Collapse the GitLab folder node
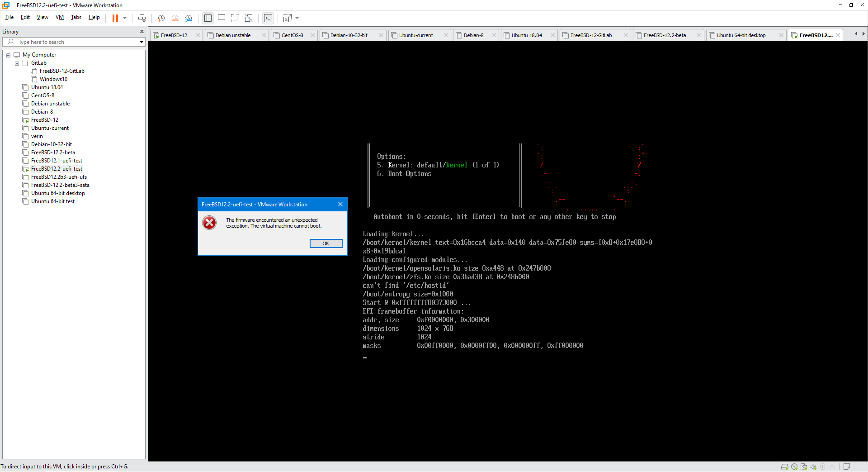Image resolution: width=868 pixels, height=472 pixels. [17, 63]
